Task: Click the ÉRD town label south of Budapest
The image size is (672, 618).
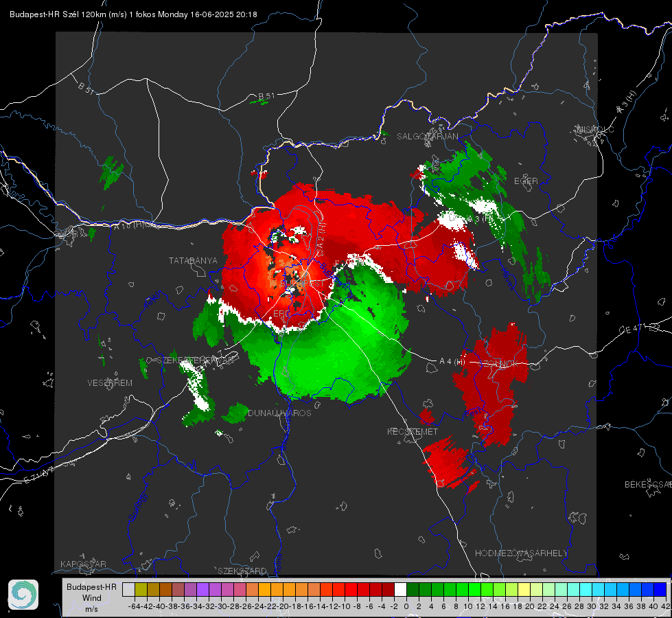Action: coord(281,314)
